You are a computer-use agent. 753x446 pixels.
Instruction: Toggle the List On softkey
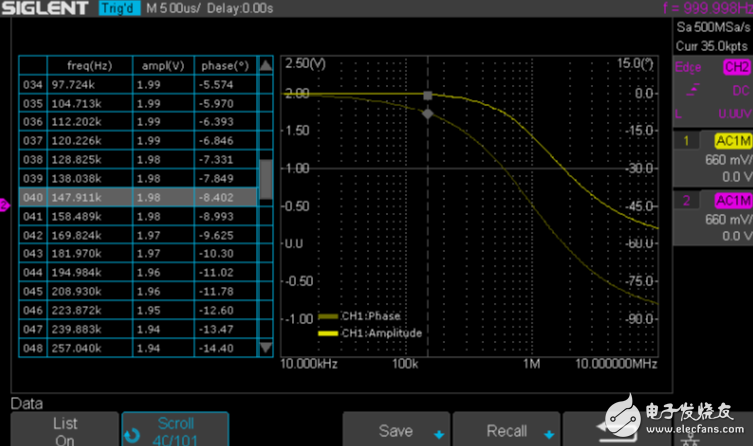64,431
